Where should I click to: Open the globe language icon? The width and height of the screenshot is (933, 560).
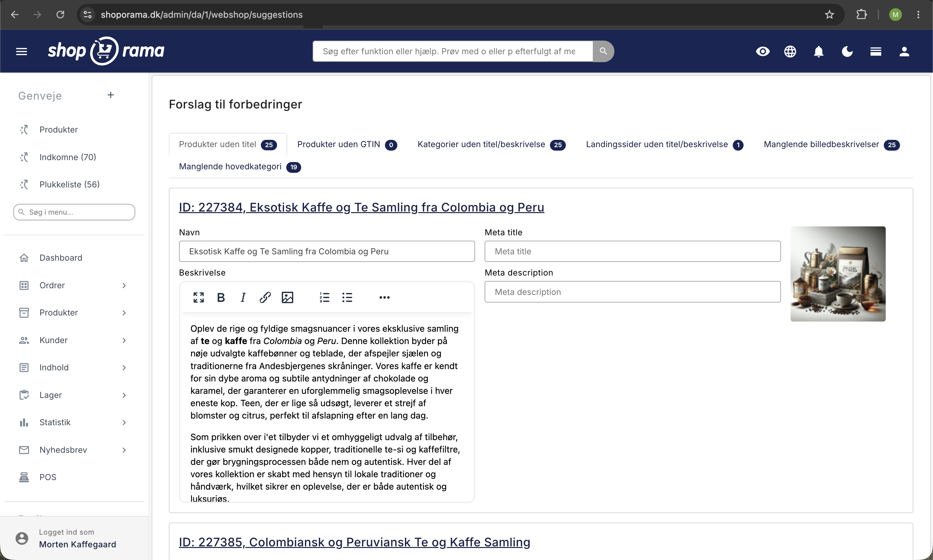click(790, 51)
